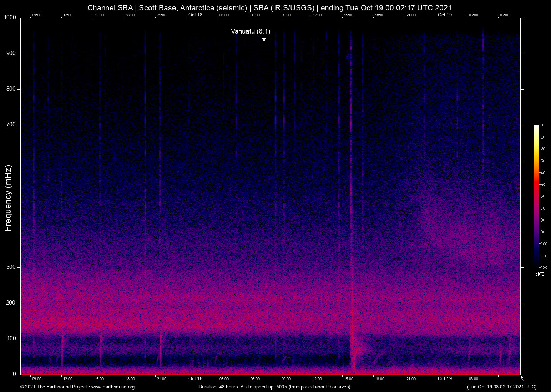Click the -60 value on the color scale
This screenshot has width=551, height=392.
(x=542, y=196)
